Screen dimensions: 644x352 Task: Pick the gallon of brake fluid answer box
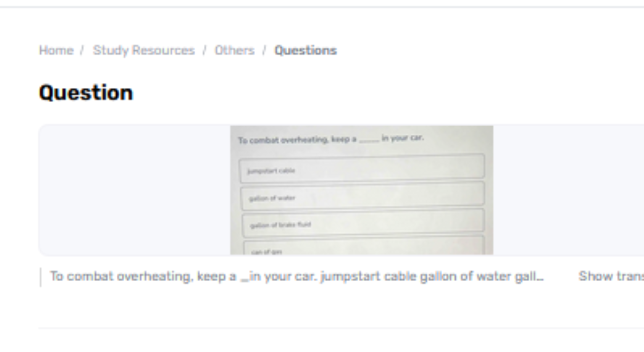coord(362,223)
